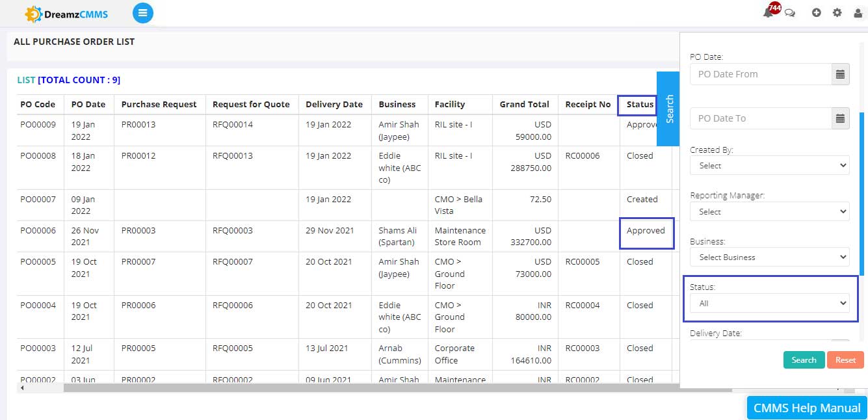Viewport: 868px width, 420px height.
Task: Open the Select Business dropdown
Action: tap(770, 257)
